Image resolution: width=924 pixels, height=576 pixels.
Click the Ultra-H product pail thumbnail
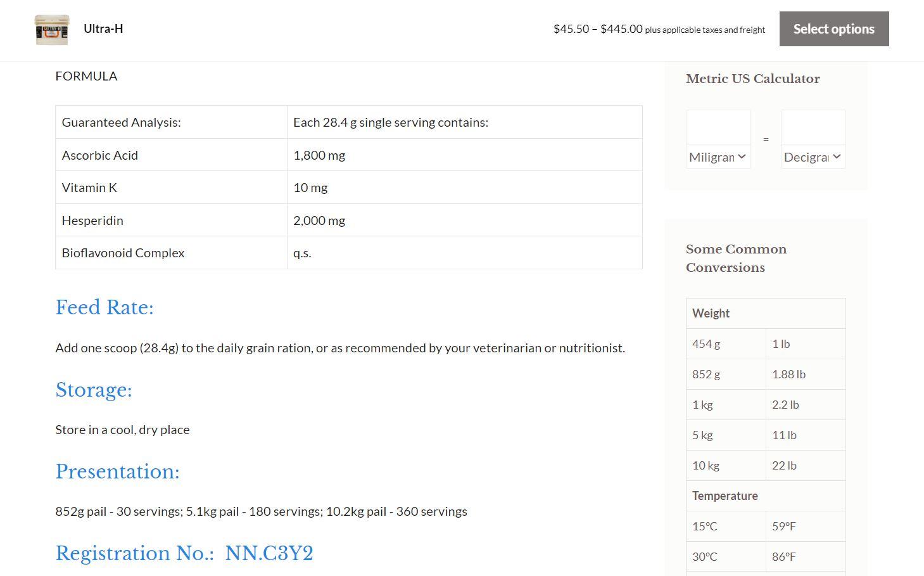click(x=51, y=30)
